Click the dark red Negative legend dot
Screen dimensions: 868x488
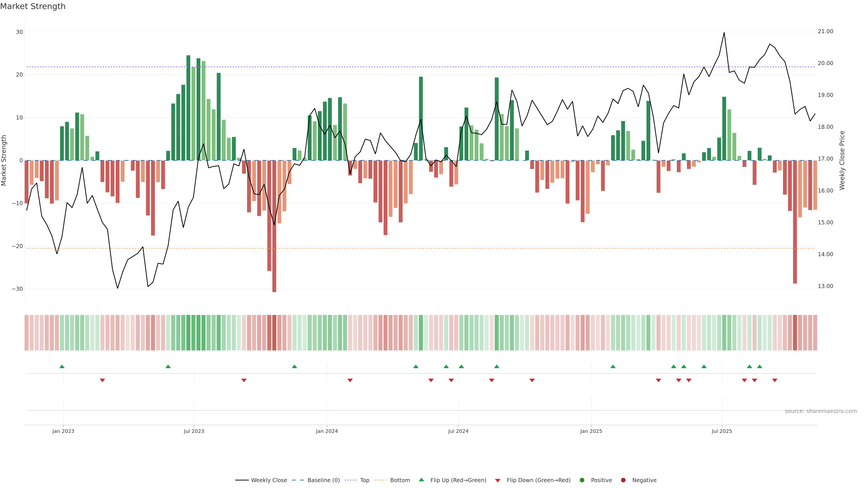(x=623, y=480)
